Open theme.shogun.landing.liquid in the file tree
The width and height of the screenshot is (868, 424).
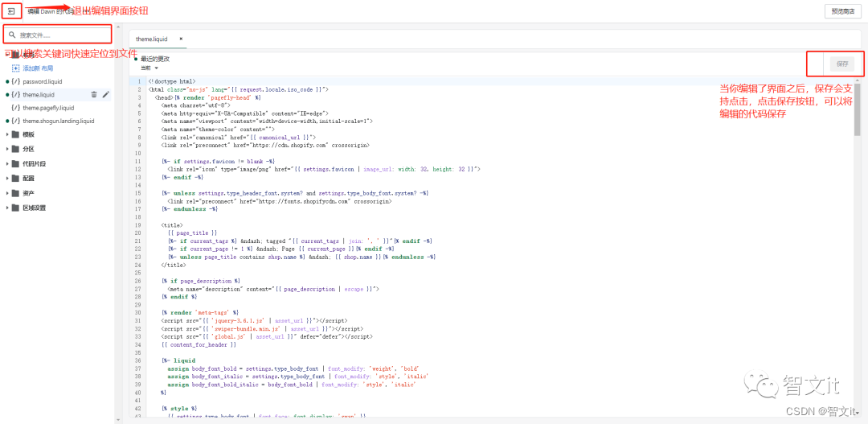(x=58, y=121)
